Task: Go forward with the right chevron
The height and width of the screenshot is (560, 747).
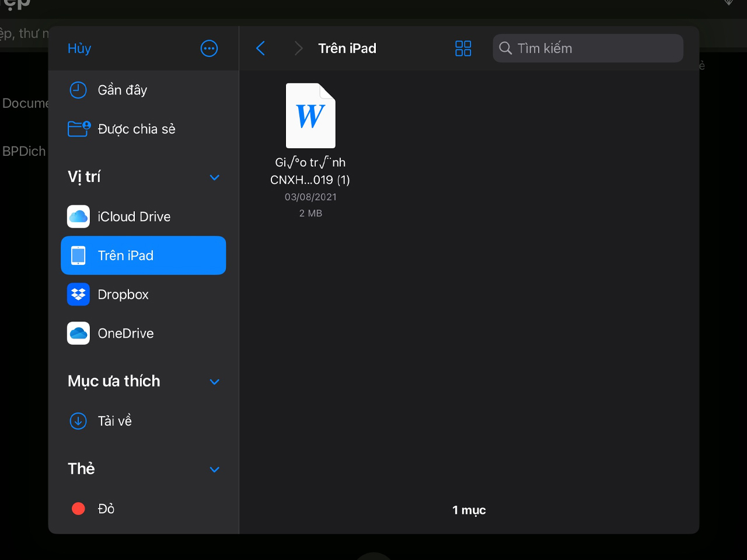Action: (x=298, y=48)
